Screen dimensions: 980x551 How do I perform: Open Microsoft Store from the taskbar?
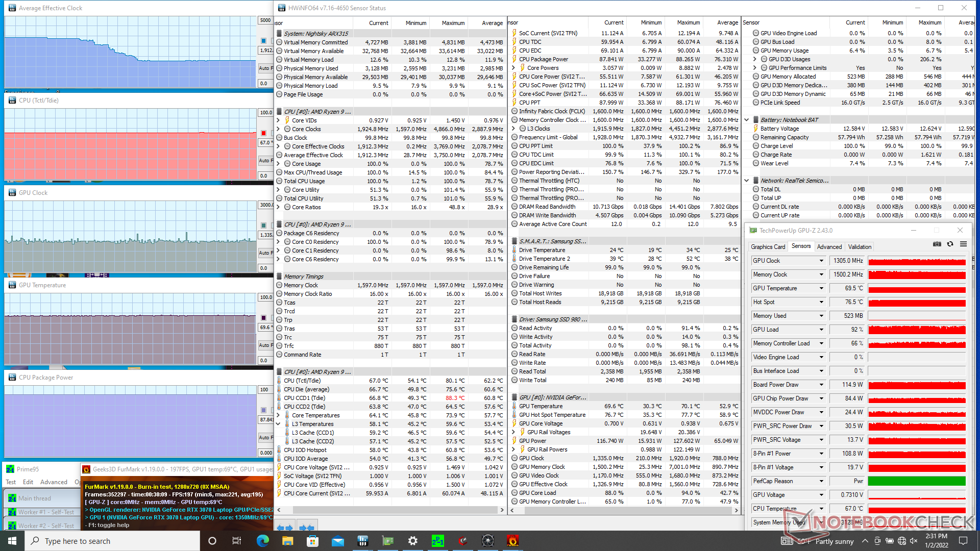click(312, 541)
